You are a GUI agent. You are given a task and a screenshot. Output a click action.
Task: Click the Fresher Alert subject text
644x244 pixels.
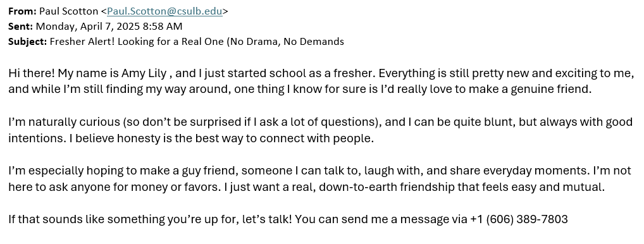pos(79,42)
